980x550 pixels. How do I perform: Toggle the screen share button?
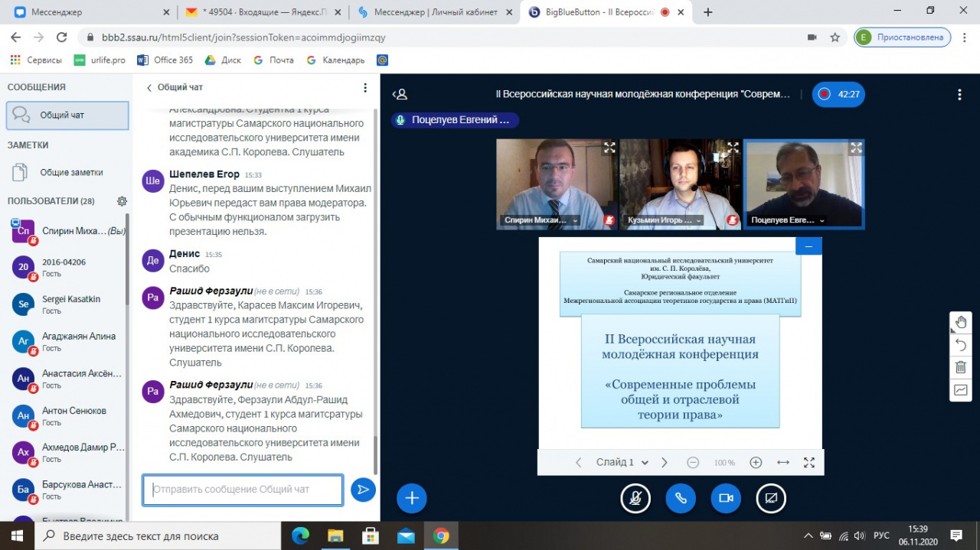771,498
